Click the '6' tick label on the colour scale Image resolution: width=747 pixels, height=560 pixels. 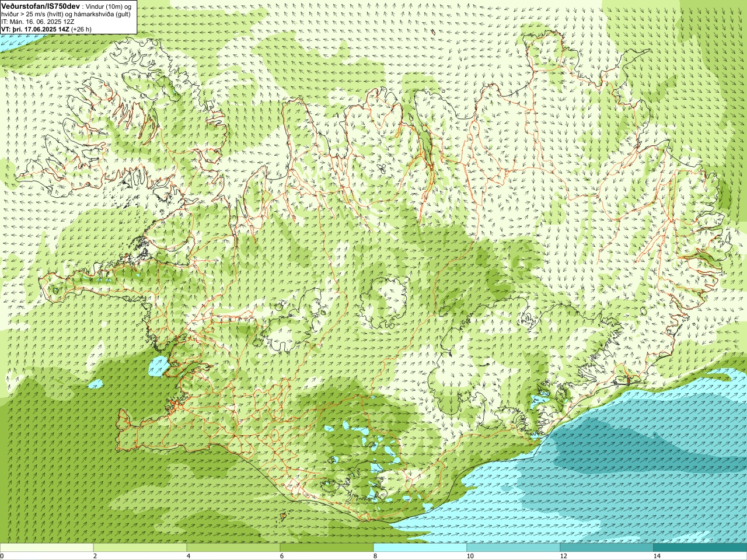[282, 556]
